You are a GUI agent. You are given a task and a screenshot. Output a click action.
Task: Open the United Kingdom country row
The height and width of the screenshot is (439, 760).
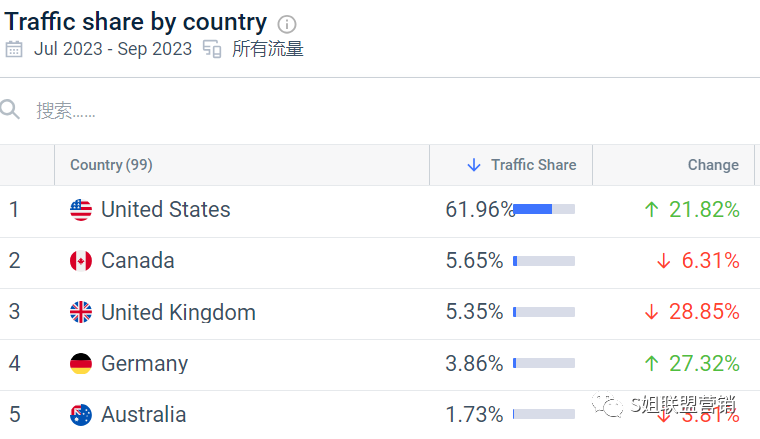tap(380, 312)
